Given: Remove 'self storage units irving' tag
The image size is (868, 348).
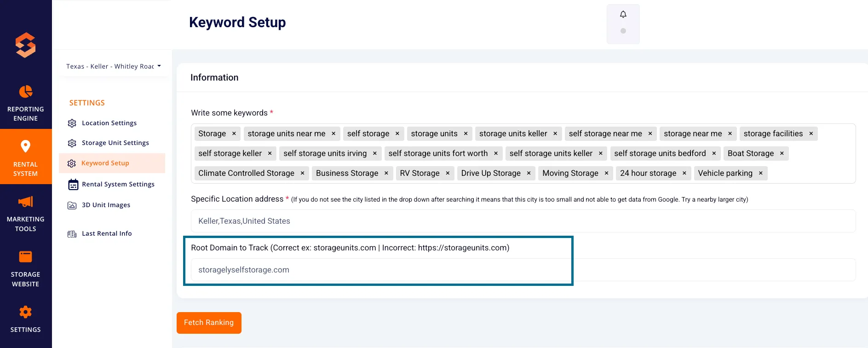Looking at the screenshot, I should pos(375,153).
